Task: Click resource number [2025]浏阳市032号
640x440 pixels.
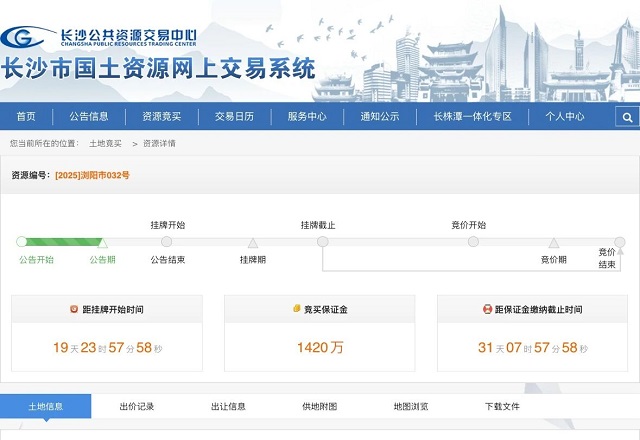Action: (x=92, y=175)
